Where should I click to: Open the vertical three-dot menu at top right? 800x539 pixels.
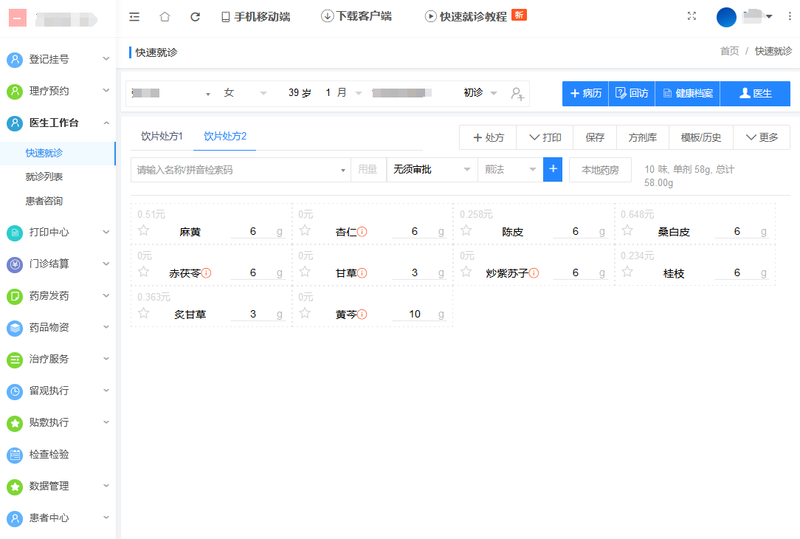789,16
